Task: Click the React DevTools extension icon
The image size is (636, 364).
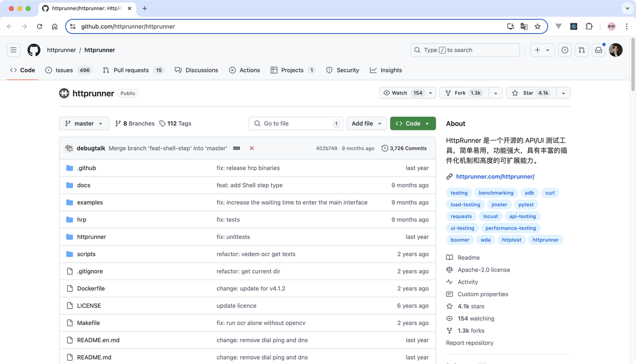Action: [x=574, y=26]
